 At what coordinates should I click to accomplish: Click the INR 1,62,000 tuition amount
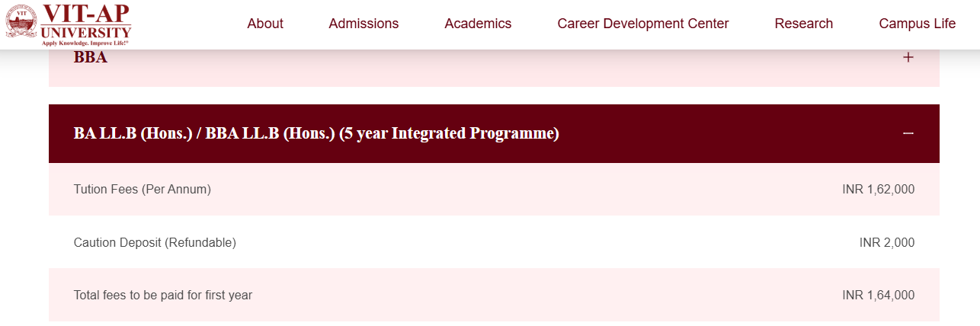click(878, 189)
